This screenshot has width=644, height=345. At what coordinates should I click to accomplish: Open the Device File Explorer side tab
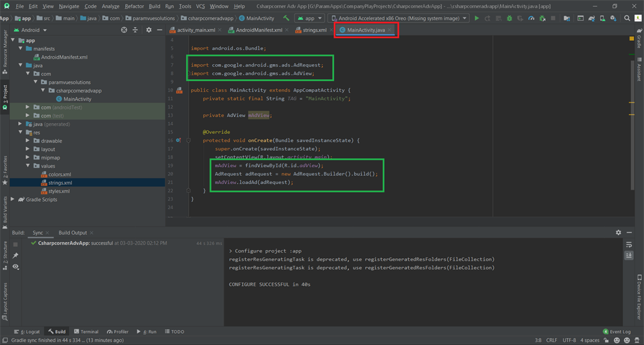tap(640, 297)
